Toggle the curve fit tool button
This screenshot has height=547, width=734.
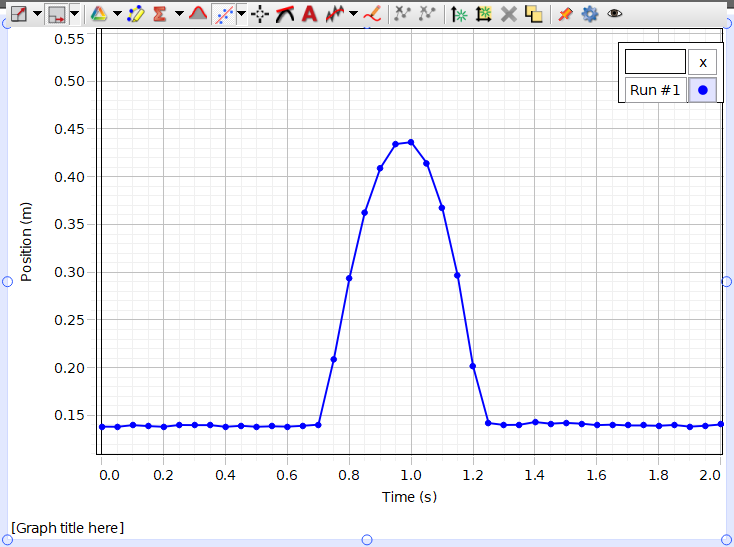[224, 14]
